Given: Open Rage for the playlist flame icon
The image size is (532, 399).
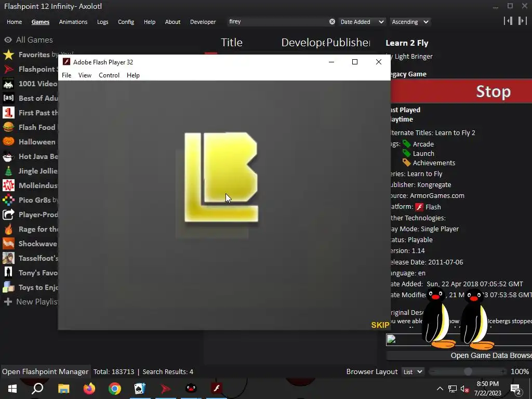Looking at the screenshot, I should pyautogui.click(x=8, y=229).
